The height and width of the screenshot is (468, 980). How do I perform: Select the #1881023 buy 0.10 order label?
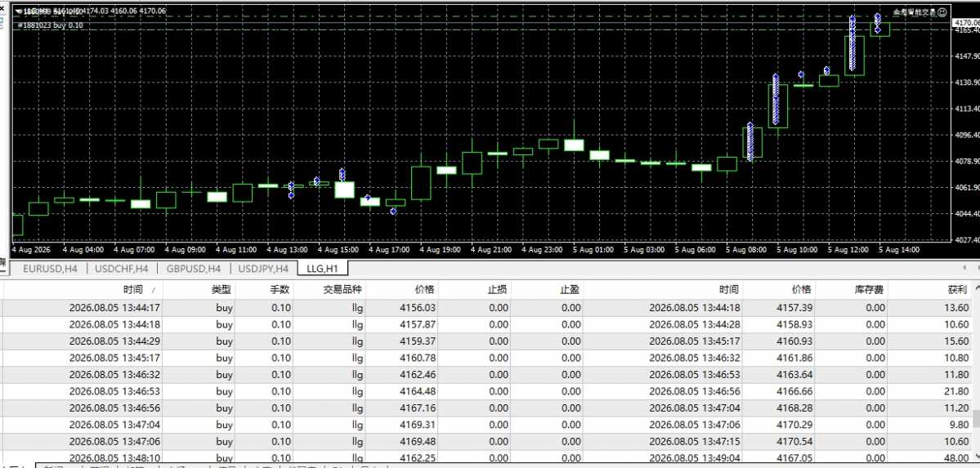coord(51,25)
